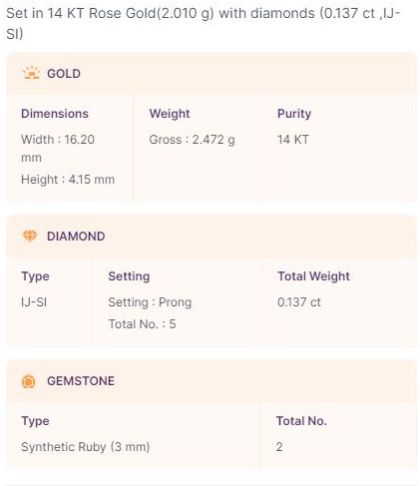420x486 pixels.
Task: Click the Gold section sun icon
Action: [31, 73]
